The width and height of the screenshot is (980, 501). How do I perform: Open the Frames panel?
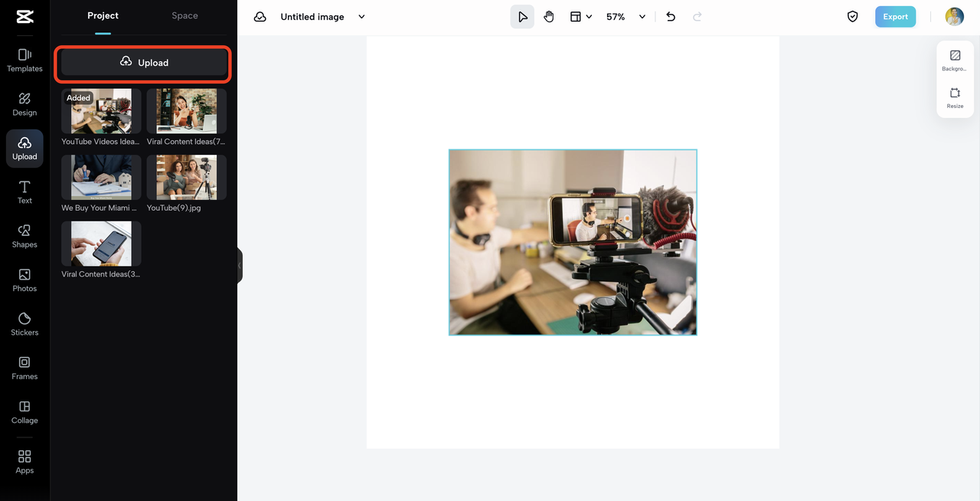coord(24,368)
